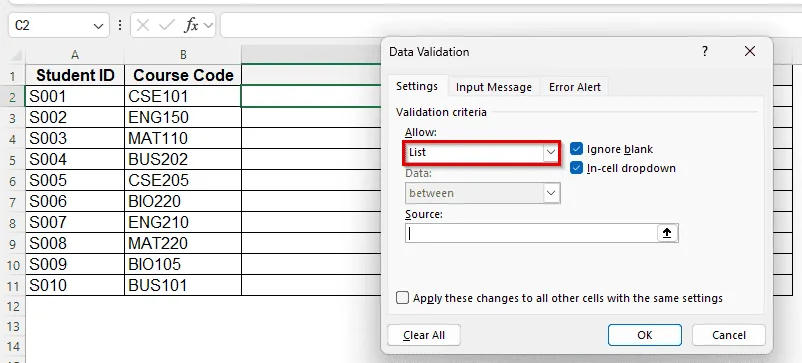Select cell containing MAT220
The width and height of the screenshot is (802, 363).
coord(183,243)
